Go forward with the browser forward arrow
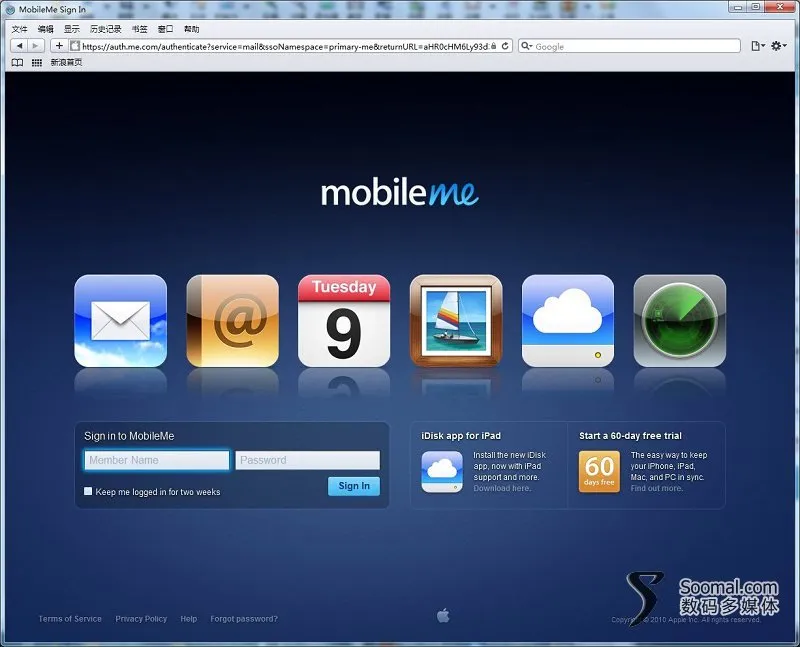800x647 pixels. (x=36, y=46)
